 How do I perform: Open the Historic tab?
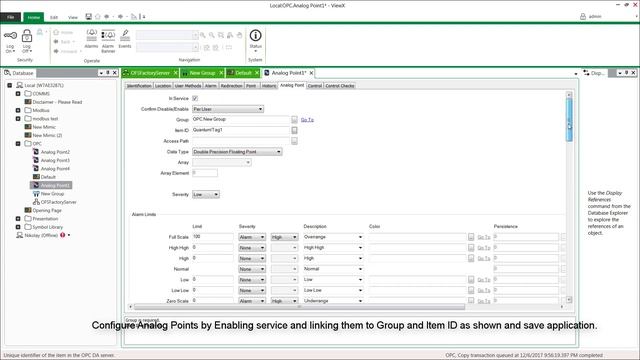269,86
